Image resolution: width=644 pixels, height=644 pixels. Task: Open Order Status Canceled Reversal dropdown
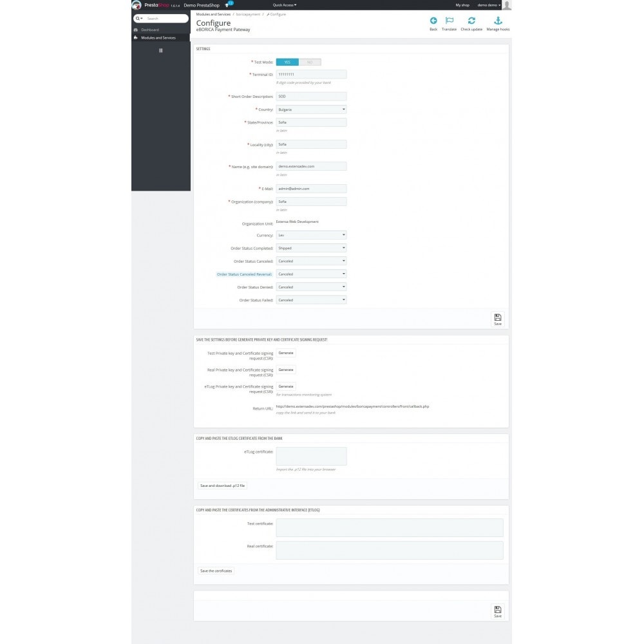311,274
